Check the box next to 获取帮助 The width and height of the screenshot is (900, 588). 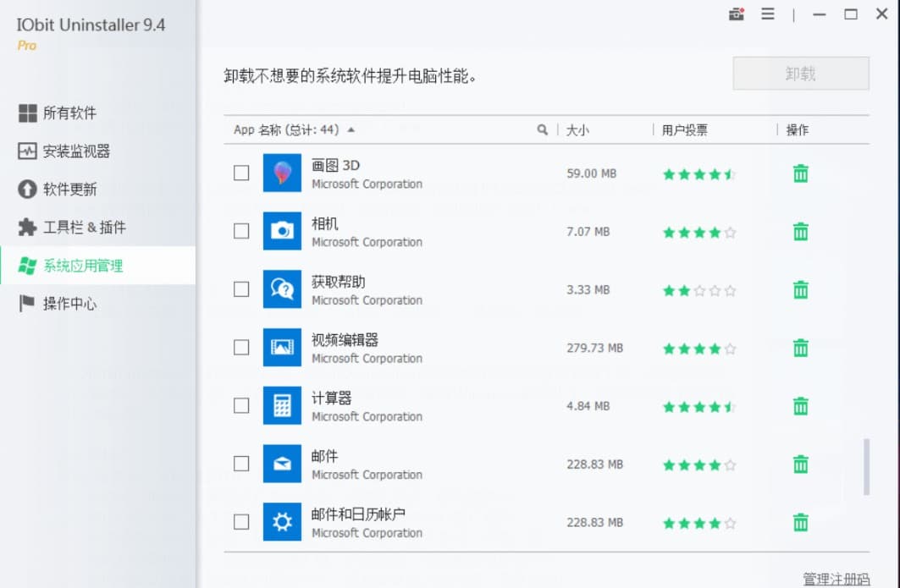tap(241, 289)
